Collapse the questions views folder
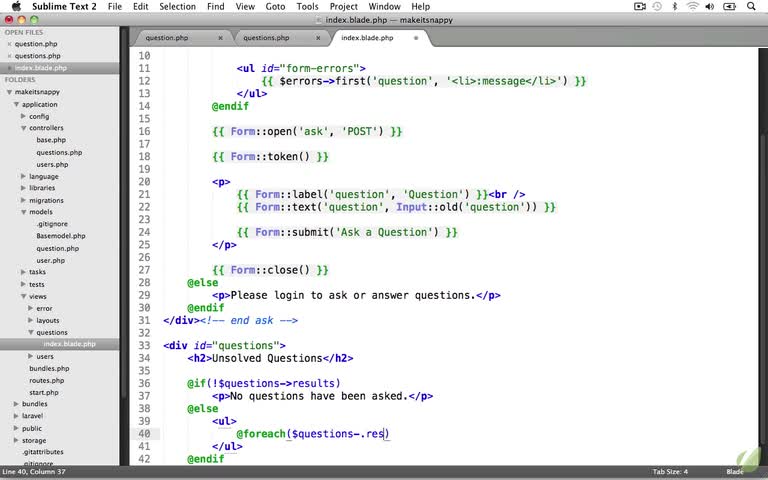This screenshot has height=480, width=768. [30, 333]
